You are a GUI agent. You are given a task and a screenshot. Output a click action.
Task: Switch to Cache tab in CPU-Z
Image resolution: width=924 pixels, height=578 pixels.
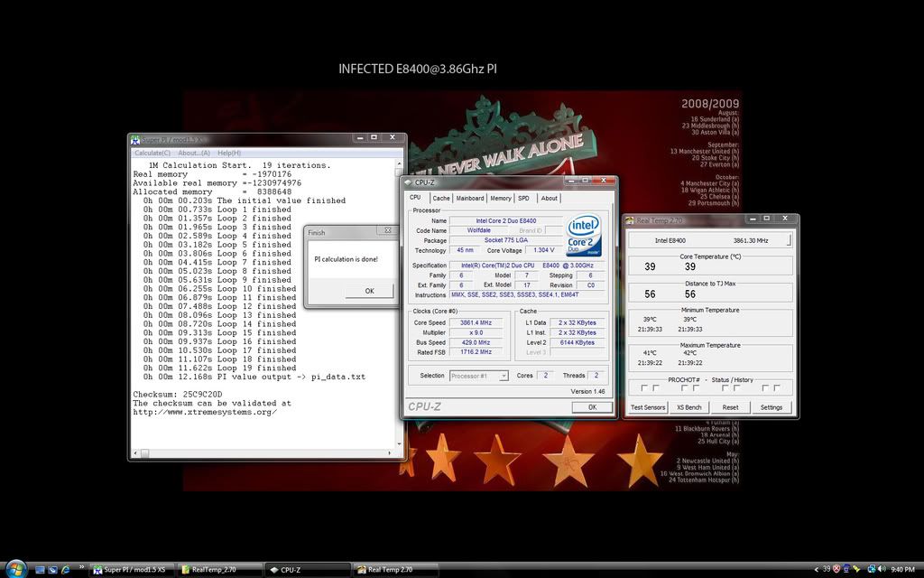point(440,198)
